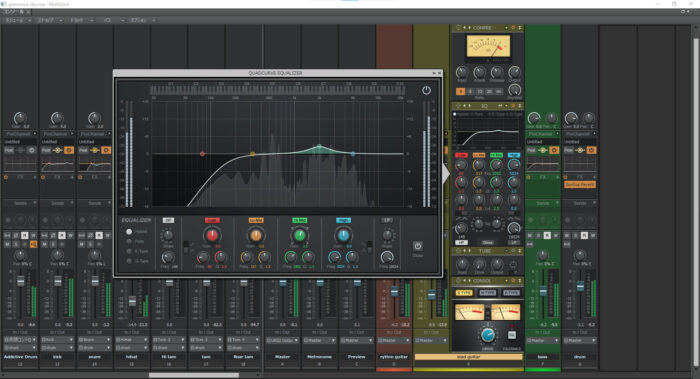Screen dimensions: 700x379
Task: Select G-Type equalizer mode
Action: click(x=129, y=261)
